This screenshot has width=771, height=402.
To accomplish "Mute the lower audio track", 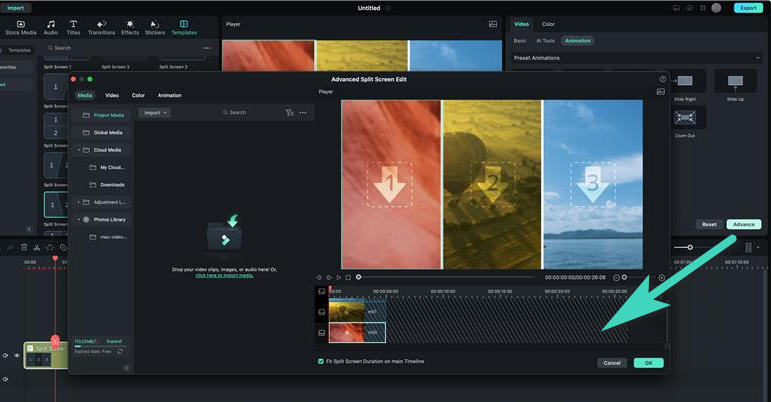I will pyautogui.click(x=5, y=379).
